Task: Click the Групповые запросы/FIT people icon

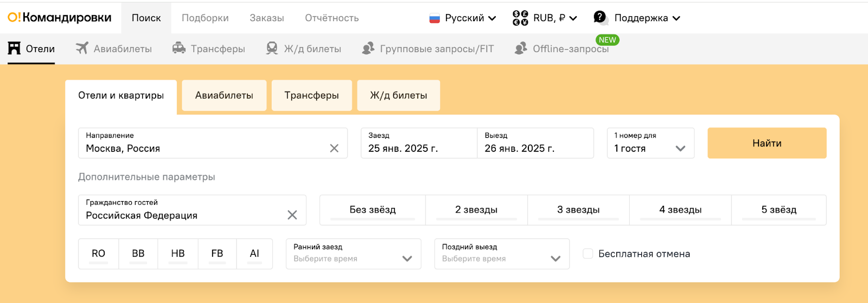Action: 368,48
